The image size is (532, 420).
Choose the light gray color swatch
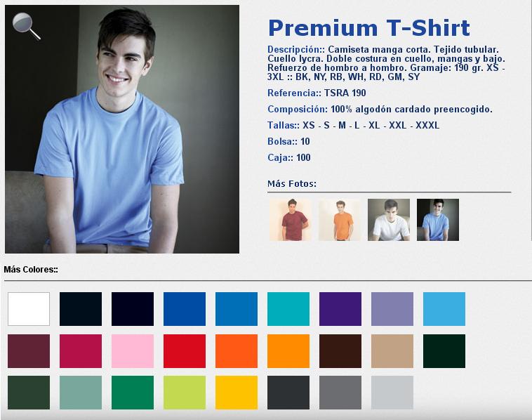click(x=392, y=393)
